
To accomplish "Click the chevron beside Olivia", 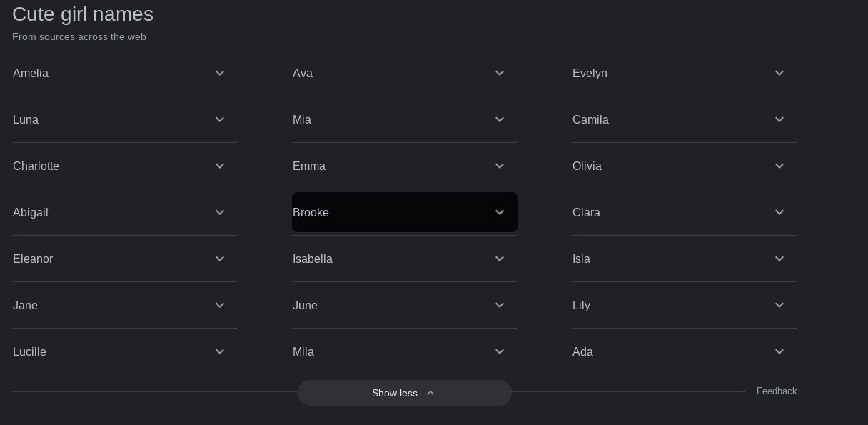I will click(x=779, y=166).
